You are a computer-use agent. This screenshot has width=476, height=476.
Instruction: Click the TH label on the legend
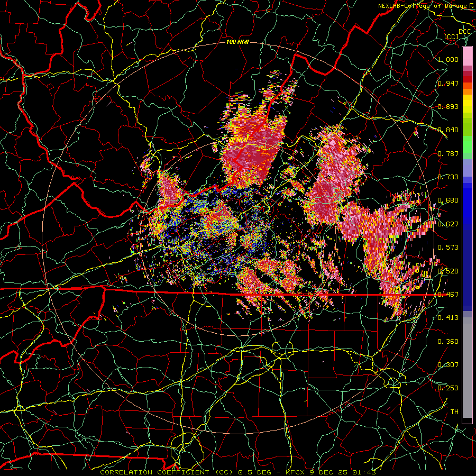454,412
